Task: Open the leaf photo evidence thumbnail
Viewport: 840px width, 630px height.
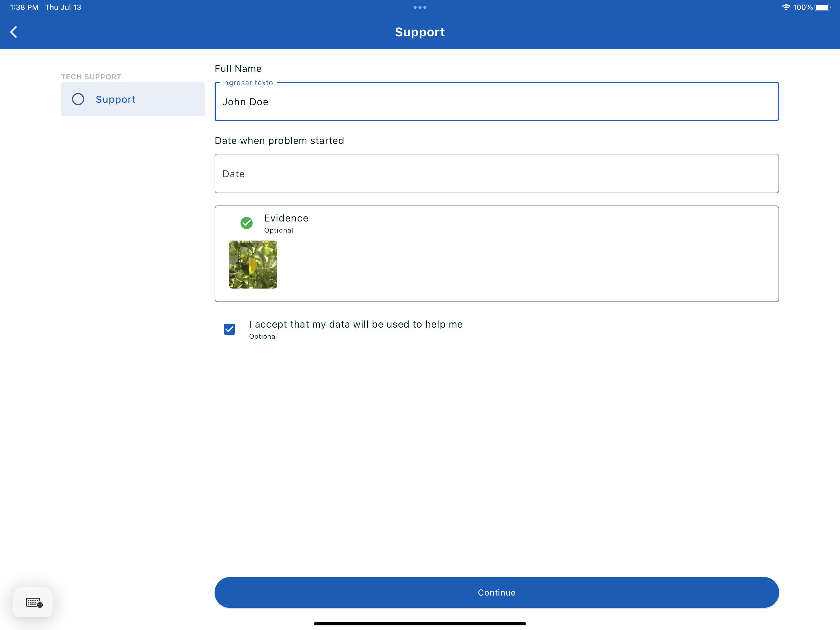Action: click(x=253, y=265)
